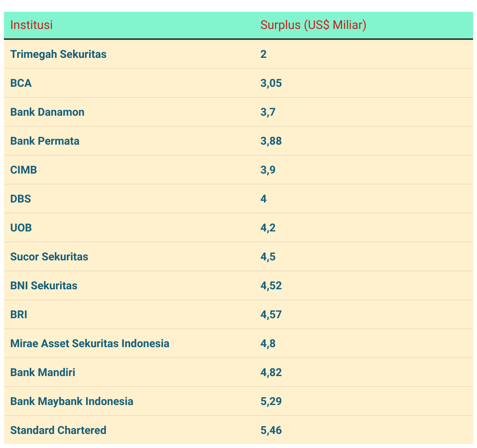Click the 3,7 surplus value
477x448 pixels.
click(268, 112)
